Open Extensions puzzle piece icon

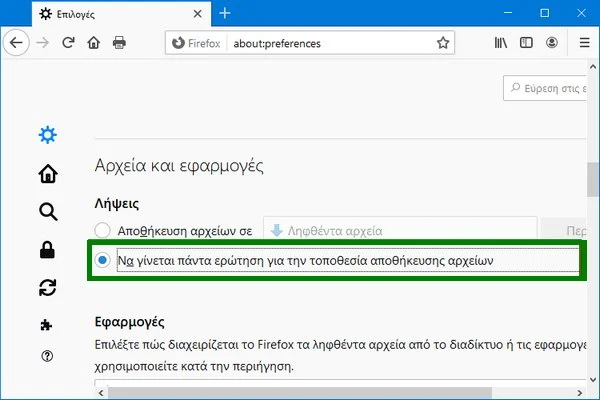click(x=46, y=325)
